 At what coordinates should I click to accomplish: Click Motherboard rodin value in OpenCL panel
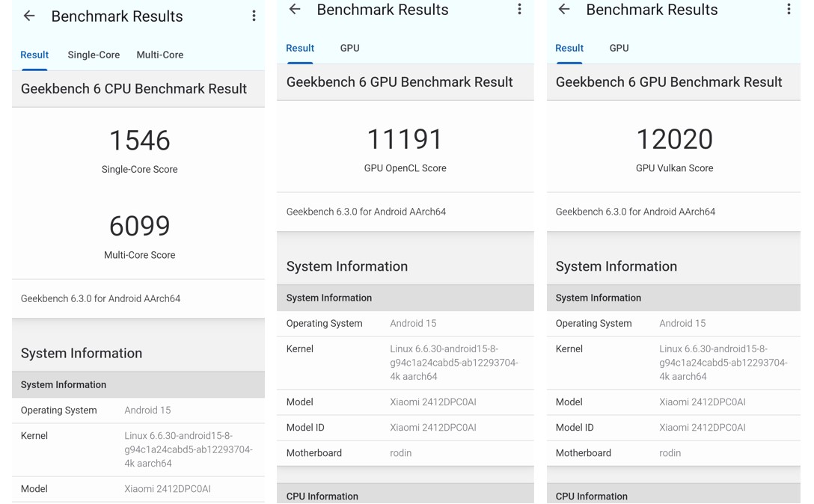tap(401, 453)
